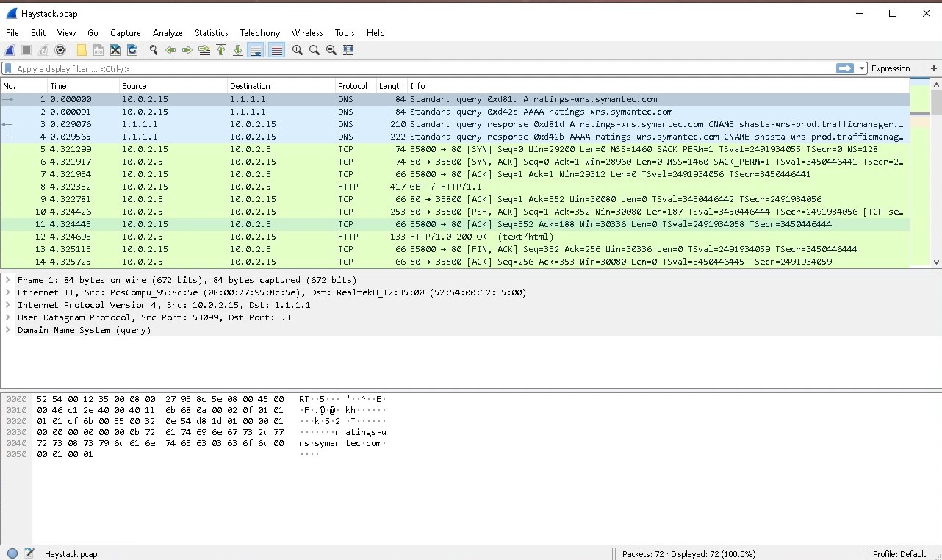Screen dimensions: 942x560
Task: Click the go to specified packet icon
Action: tap(204, 50)
